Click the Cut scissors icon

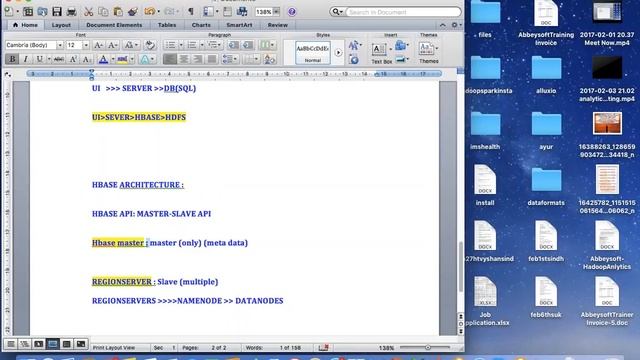(89, 11)
